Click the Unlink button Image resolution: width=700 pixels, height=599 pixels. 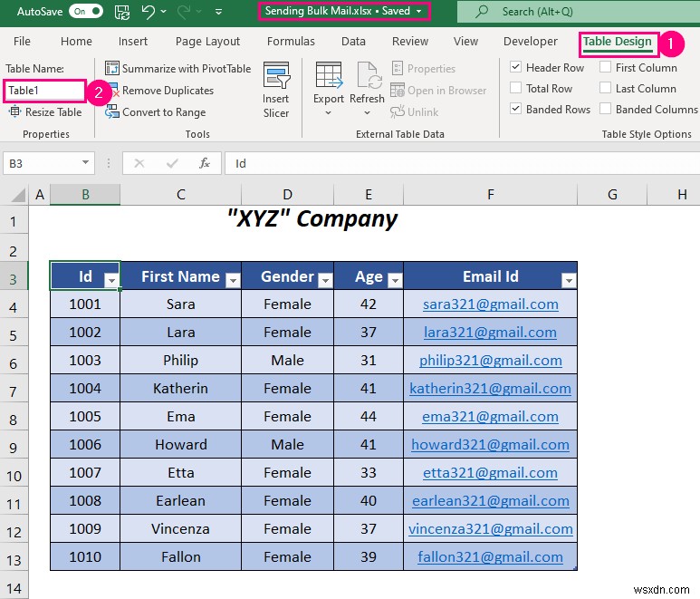coord(414,112)
